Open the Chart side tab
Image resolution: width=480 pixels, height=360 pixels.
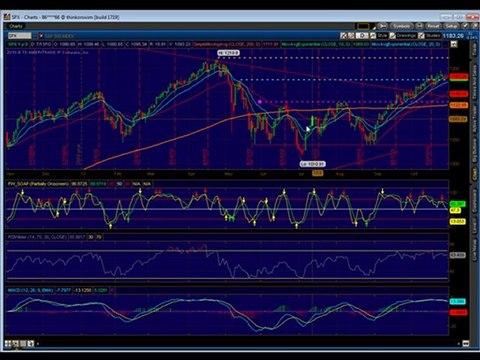point(474,174)
